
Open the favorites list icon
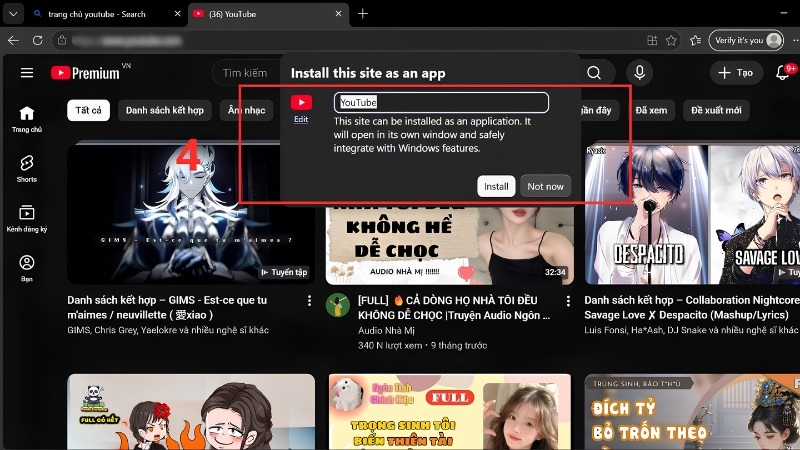coord(695,40)
